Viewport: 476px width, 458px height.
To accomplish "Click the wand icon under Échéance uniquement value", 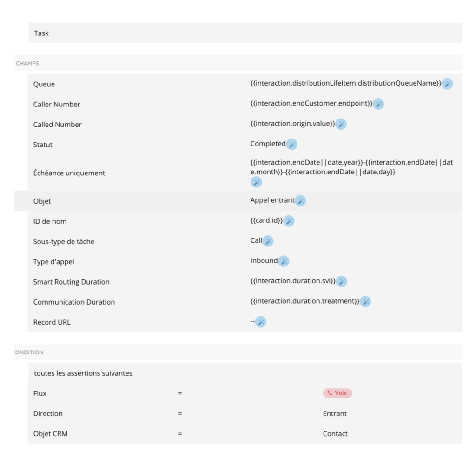I will [x=256, y=182].
